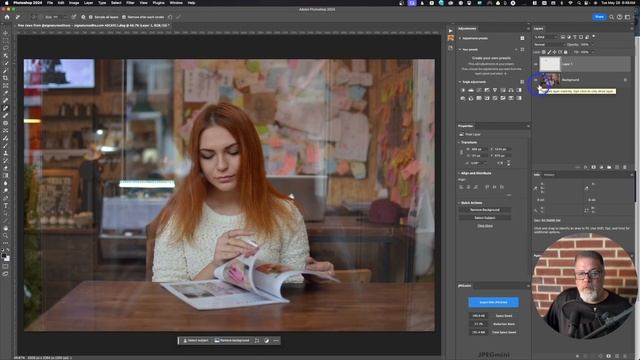Viewport: 640px width, 360px height.
Task: Click the blue JPEGmini export button
Action: pos(493,302)
